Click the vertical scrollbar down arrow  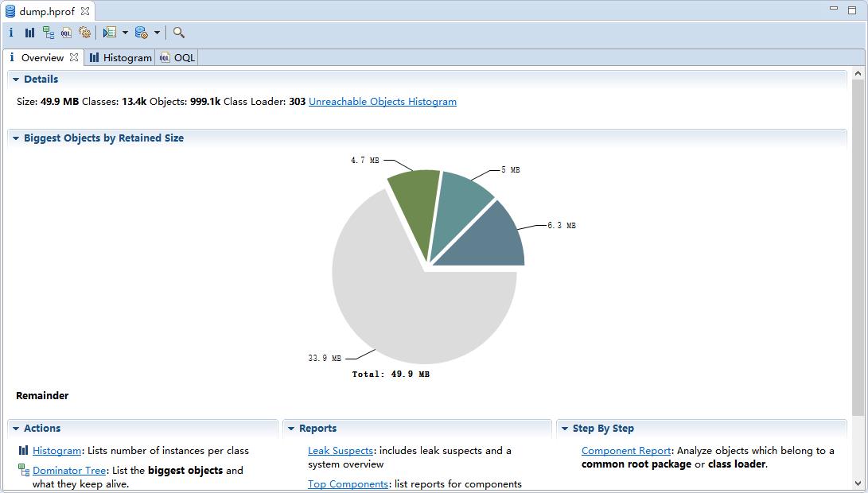pyautogui.click(x=858, y=483)
